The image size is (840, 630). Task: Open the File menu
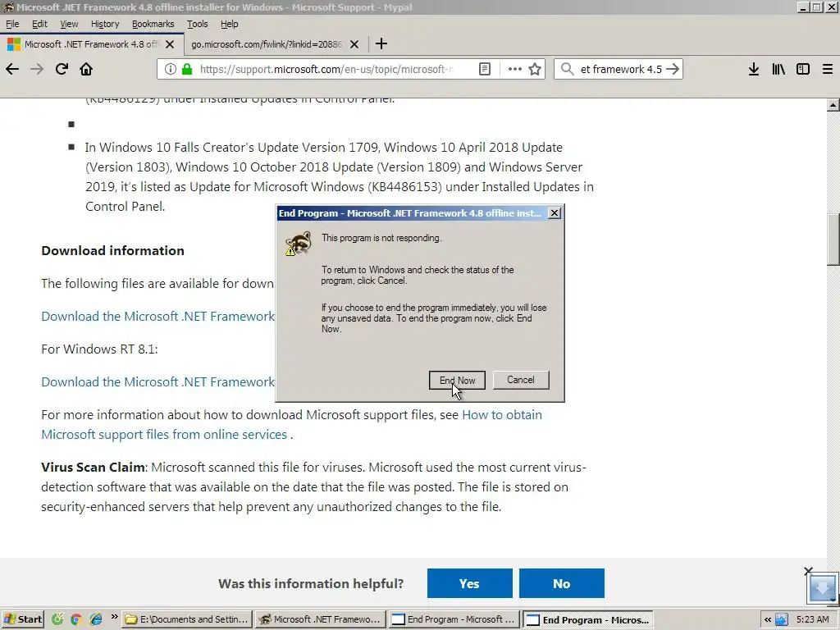(x=12, y=24)
